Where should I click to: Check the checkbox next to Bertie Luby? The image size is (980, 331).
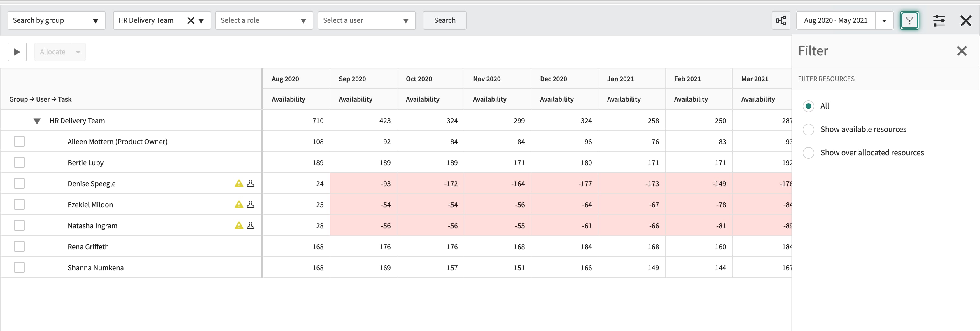pos(19,162)
